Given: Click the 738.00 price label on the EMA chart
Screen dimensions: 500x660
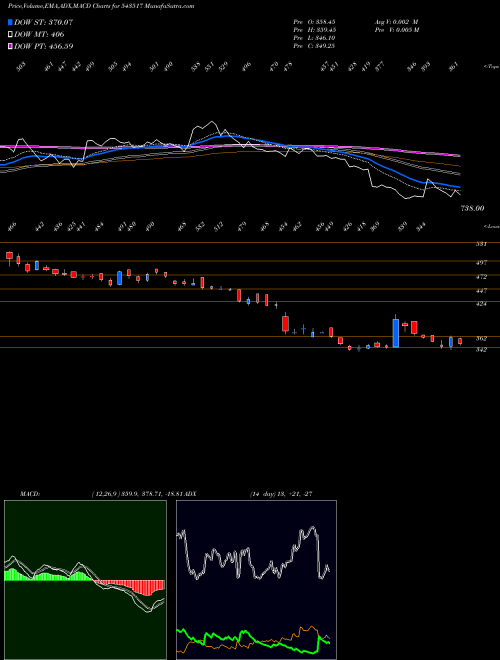Looking at the screenshot, I should (x=472, y=208).
